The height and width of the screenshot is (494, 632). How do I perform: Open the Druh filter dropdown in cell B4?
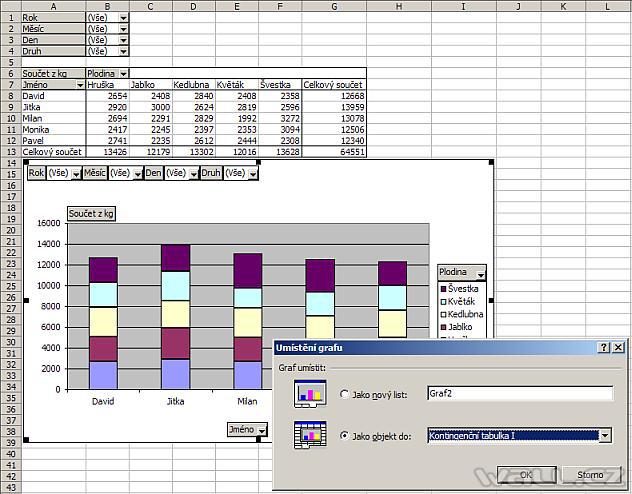tap(123, 52)
